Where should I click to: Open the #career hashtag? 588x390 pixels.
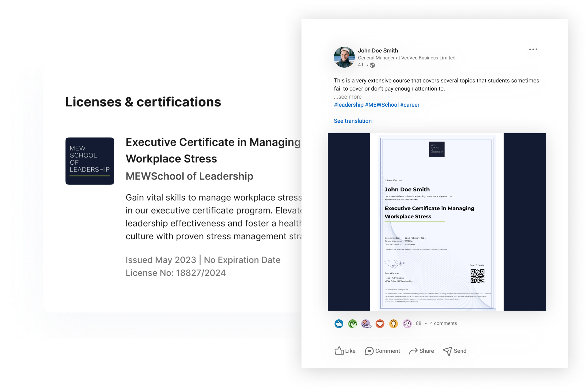410,105
